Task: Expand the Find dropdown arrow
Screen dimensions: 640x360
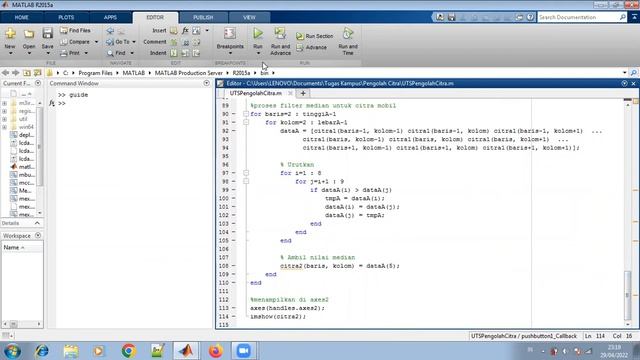Action: click(132, 53)
